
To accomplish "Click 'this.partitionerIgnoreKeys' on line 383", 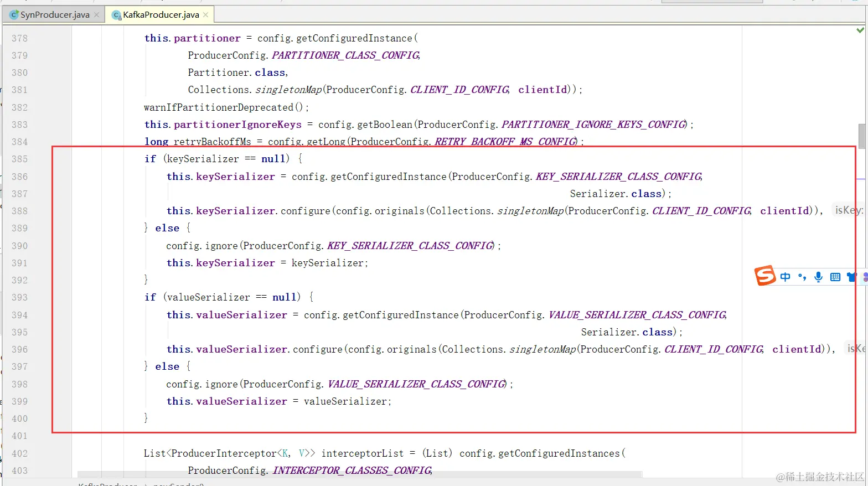I will pyautogui.click(x=223, y=125).
